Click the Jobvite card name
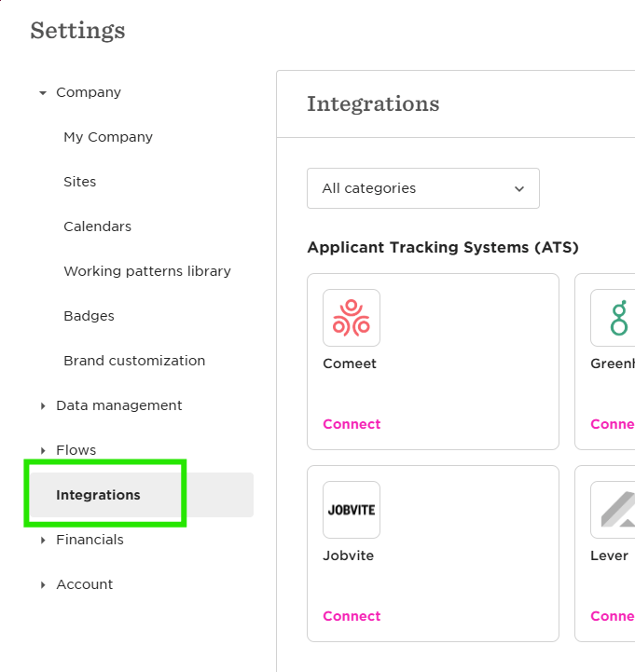 coord(348,555)
